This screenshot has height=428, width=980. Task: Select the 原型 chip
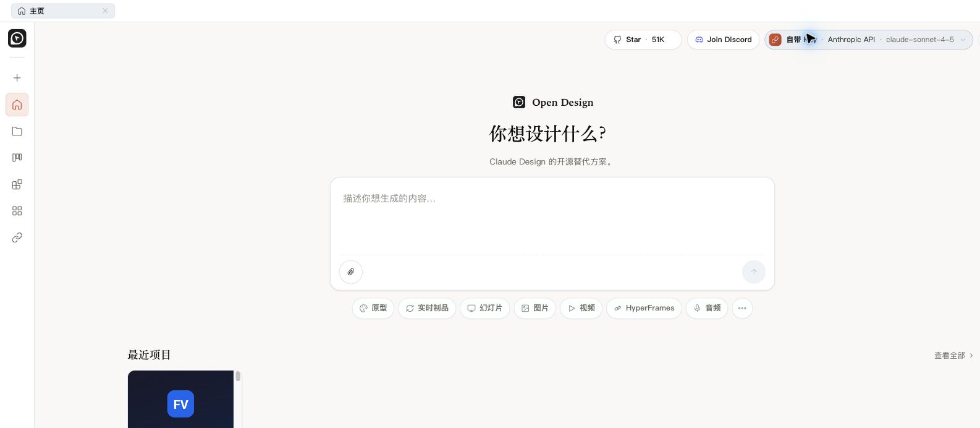tap(373, 308)
